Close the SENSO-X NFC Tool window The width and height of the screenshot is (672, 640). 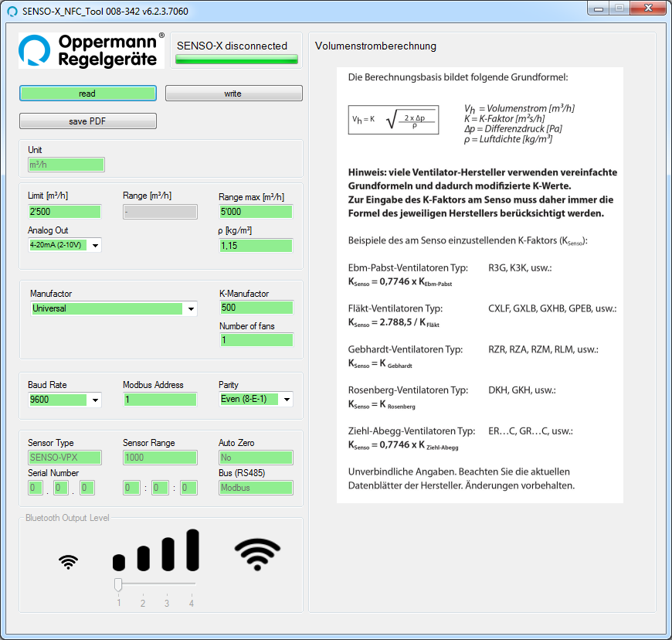[648, 9]
